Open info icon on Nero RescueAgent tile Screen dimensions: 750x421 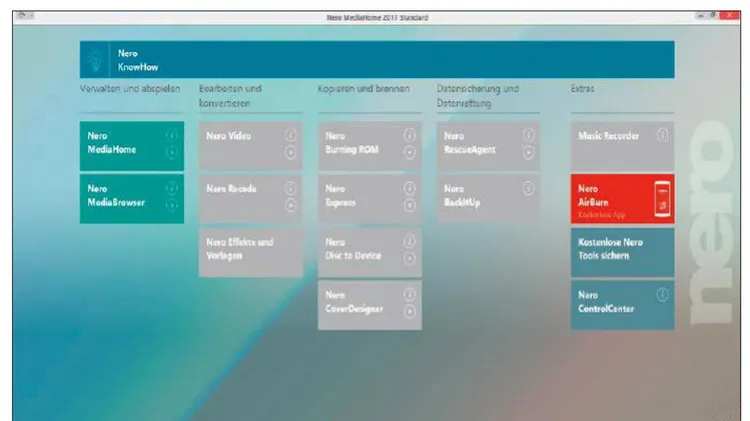[528, 135]
